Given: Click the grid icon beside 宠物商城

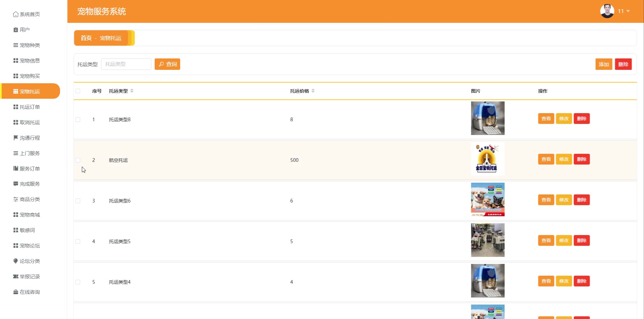Looking at the screenshot, I should pyautogui.click(x=15, y=215).
